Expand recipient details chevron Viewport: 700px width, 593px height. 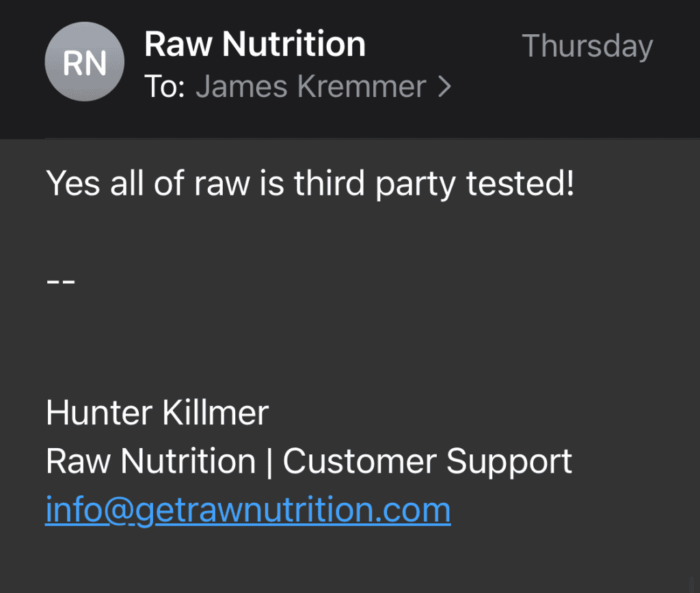(444, 87)
